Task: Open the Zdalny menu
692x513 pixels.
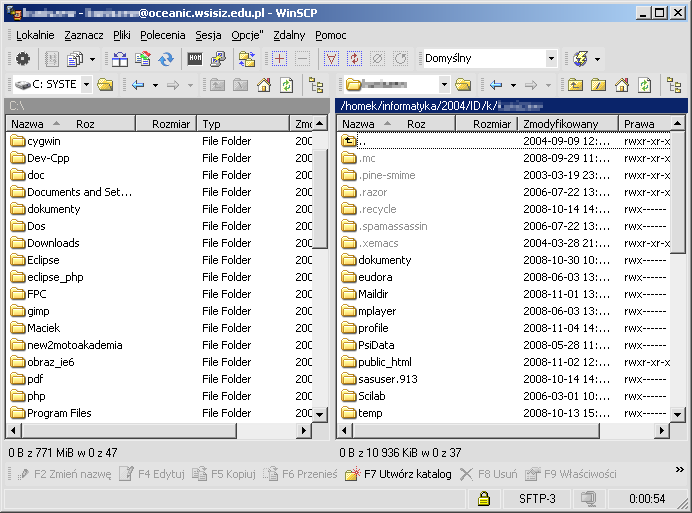Action: (289, 35)
